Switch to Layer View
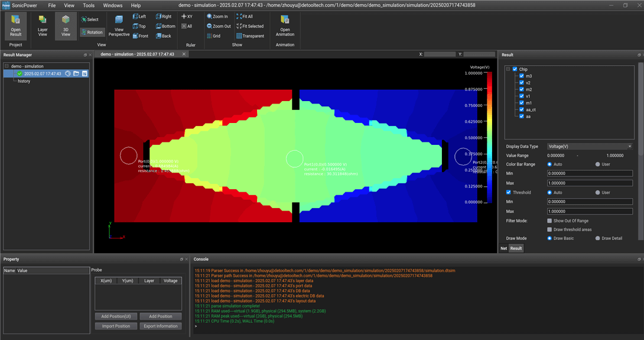This screenshot has width=644, height=340. (x=43, y=25)
